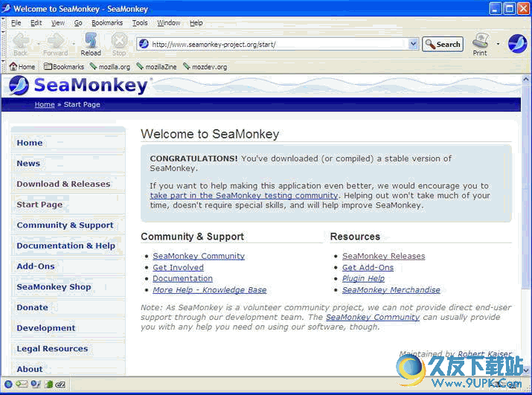
Task: Open the Plugin Help link
Action: pos(363,279)
